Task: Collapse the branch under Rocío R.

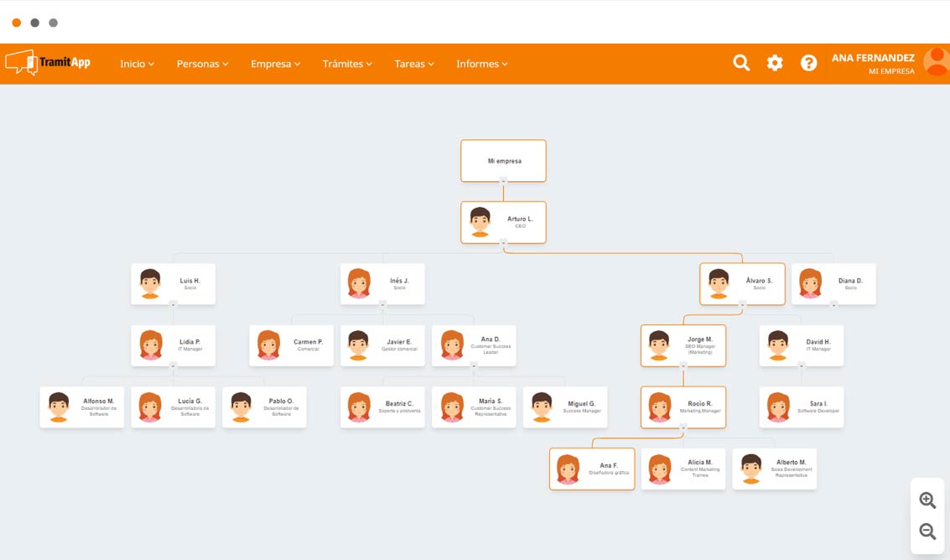Action: pyautogui.click(x=683, y=428)
